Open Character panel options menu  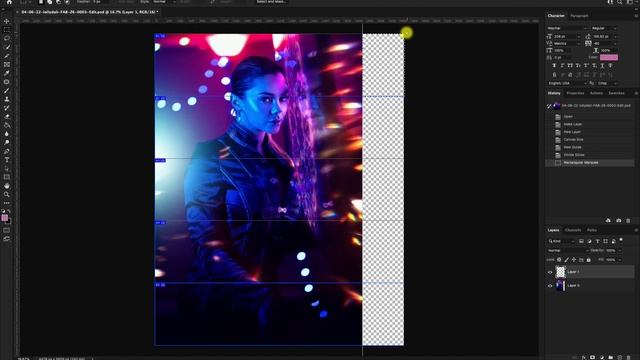pos(636,16)
